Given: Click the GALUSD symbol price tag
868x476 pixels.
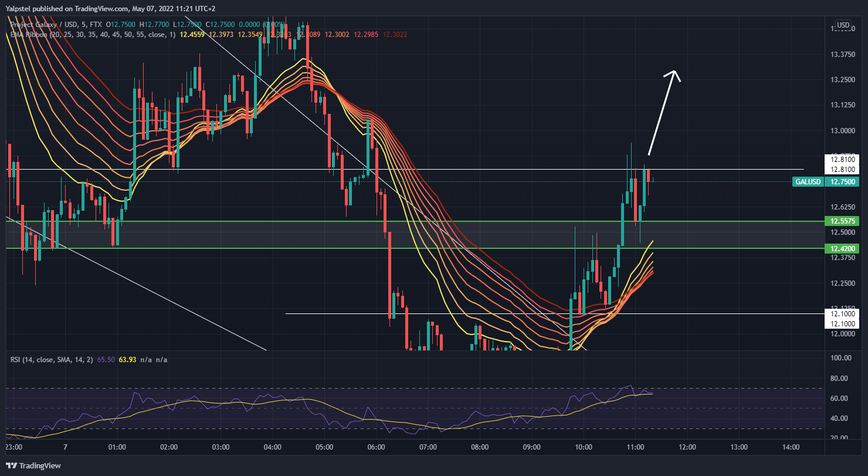Looking at the screenshot, I should (808, 182).
